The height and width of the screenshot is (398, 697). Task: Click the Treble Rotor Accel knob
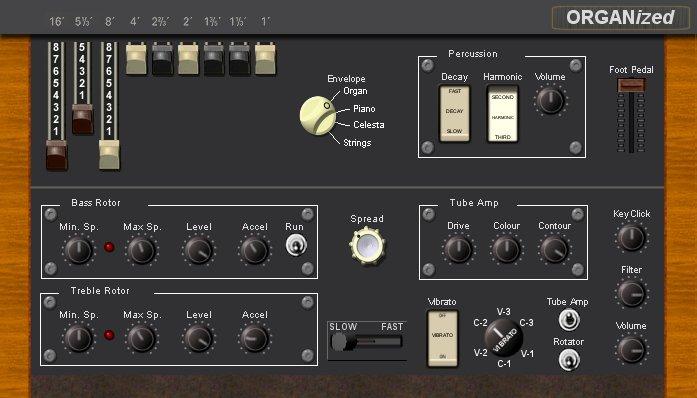[x=254, y=338]
